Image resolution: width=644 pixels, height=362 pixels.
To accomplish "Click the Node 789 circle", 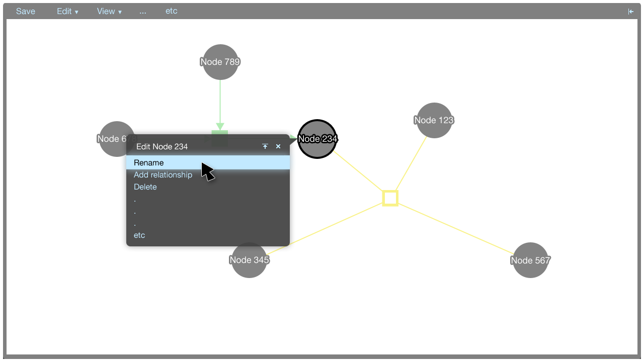I will pos(220,62).
